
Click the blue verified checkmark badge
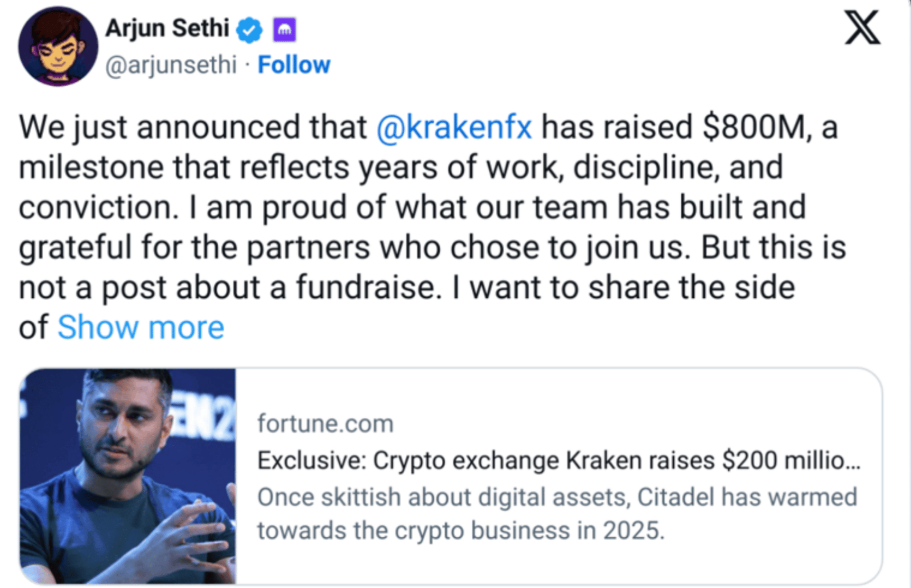point(250,29)
